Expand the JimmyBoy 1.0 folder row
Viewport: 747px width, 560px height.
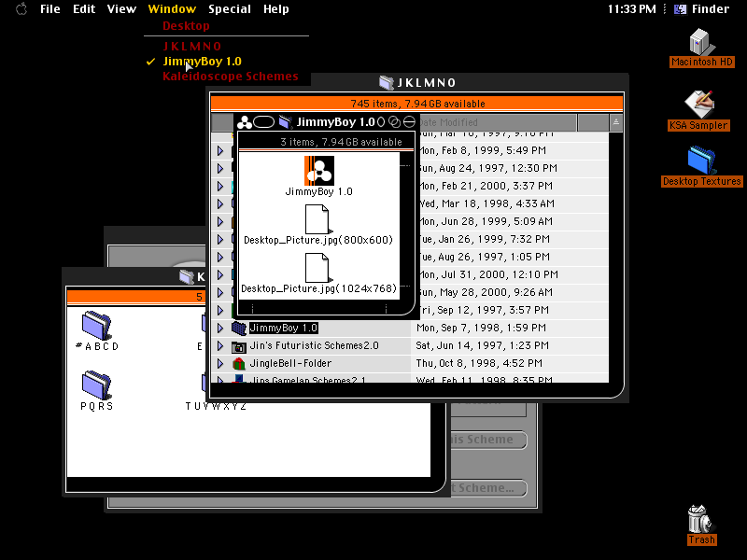click(220, 329)
